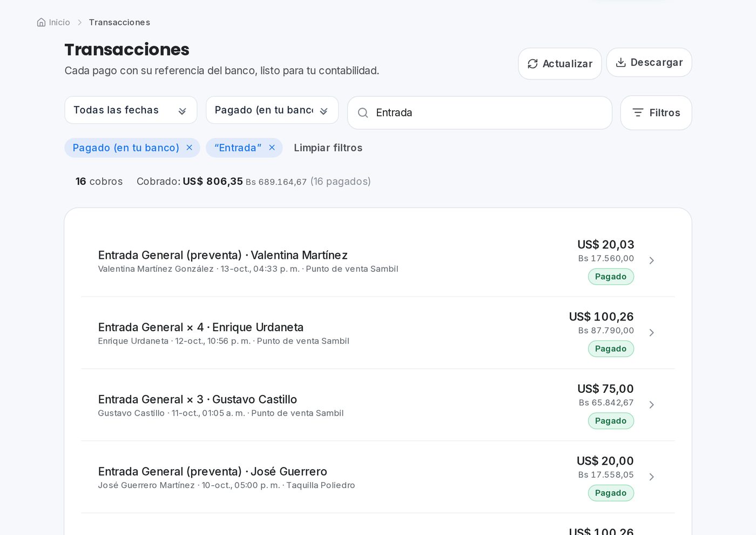
Task: Click the US$ 806,35 collected total
Action: (x=213, y=182)
